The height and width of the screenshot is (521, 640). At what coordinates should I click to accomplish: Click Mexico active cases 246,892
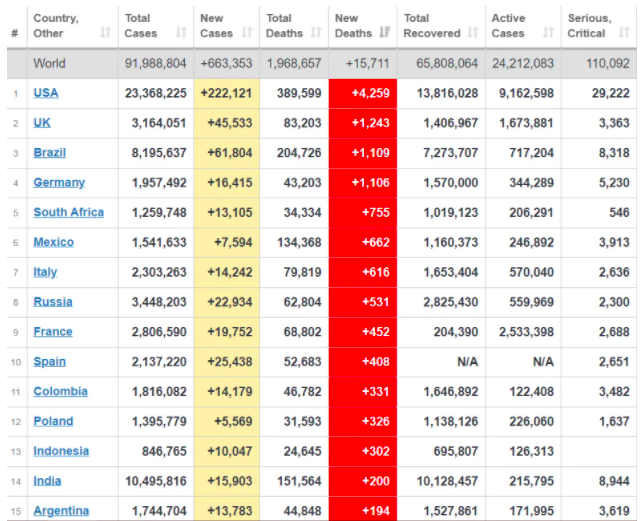coord(531,242)
